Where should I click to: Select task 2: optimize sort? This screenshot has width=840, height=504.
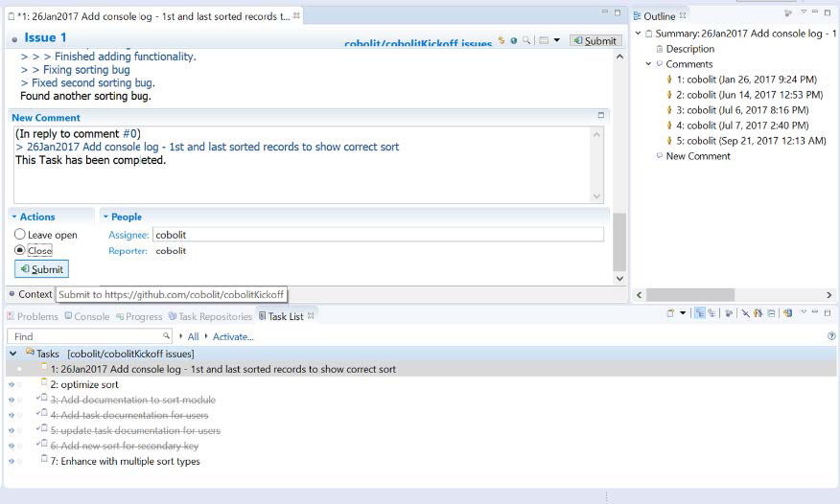coord(84,384)
